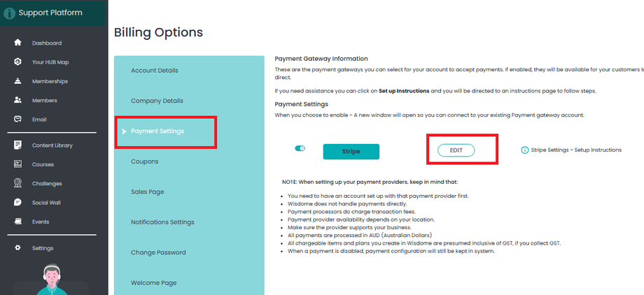Click the Challenges badge icon
The height and width of the screenshot is (295, 644).
point(17,183)
